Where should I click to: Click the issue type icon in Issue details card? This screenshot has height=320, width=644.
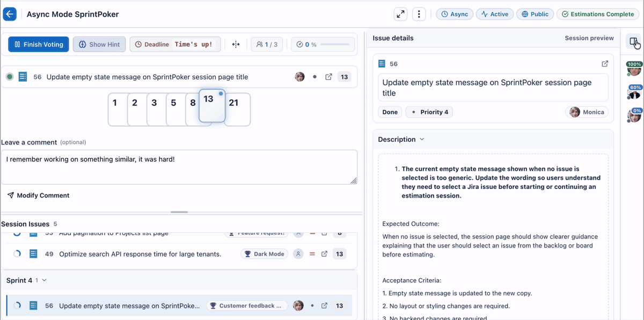[382, 63]
